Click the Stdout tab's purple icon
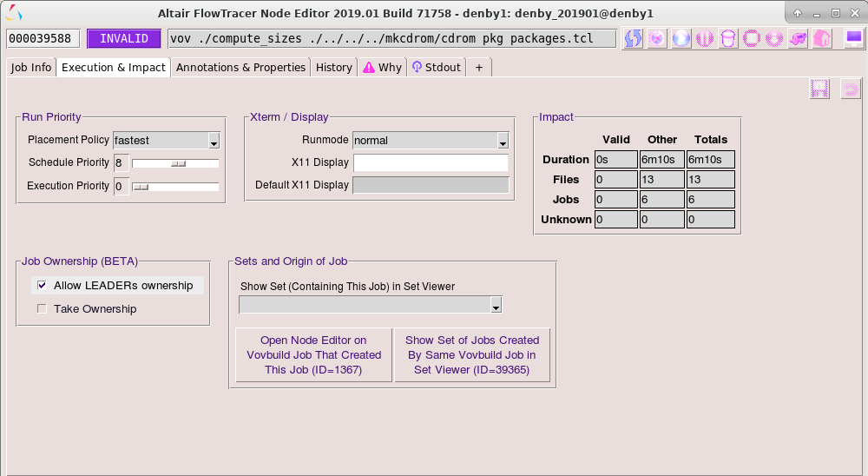 [417, 67]
